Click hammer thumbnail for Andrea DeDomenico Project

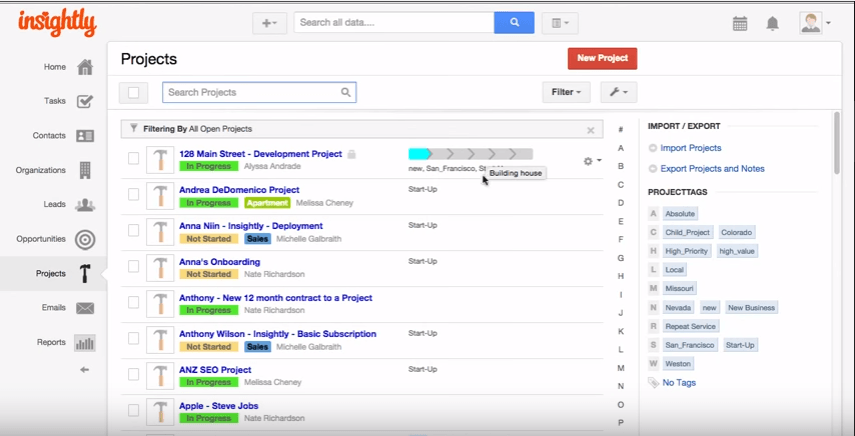160,196
